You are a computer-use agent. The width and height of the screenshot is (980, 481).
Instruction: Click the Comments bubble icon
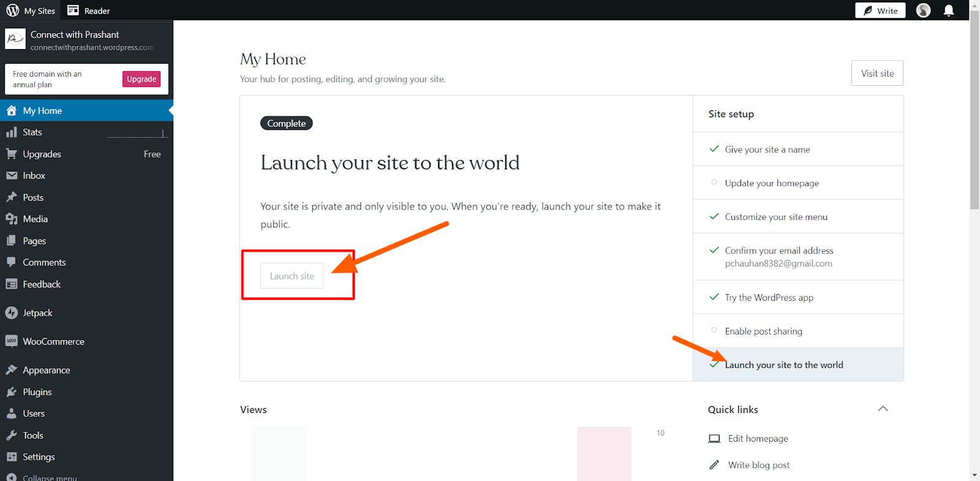[11, 262]
